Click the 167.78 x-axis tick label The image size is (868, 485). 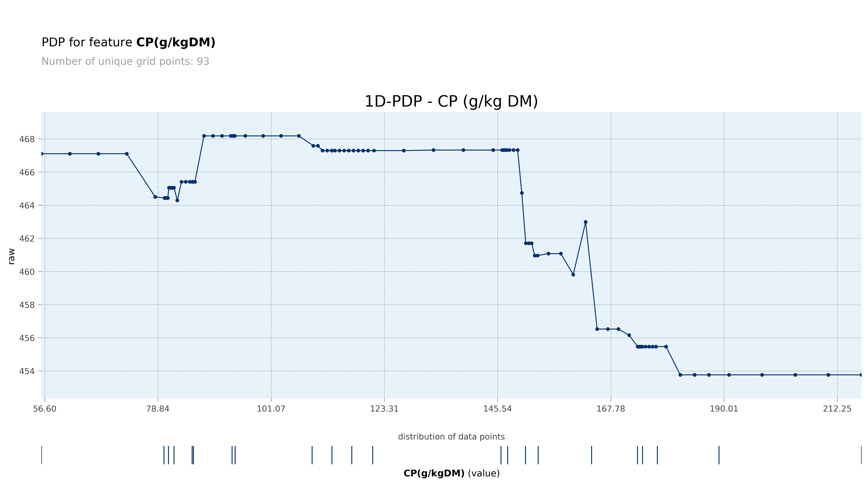(x=611, y=409)
